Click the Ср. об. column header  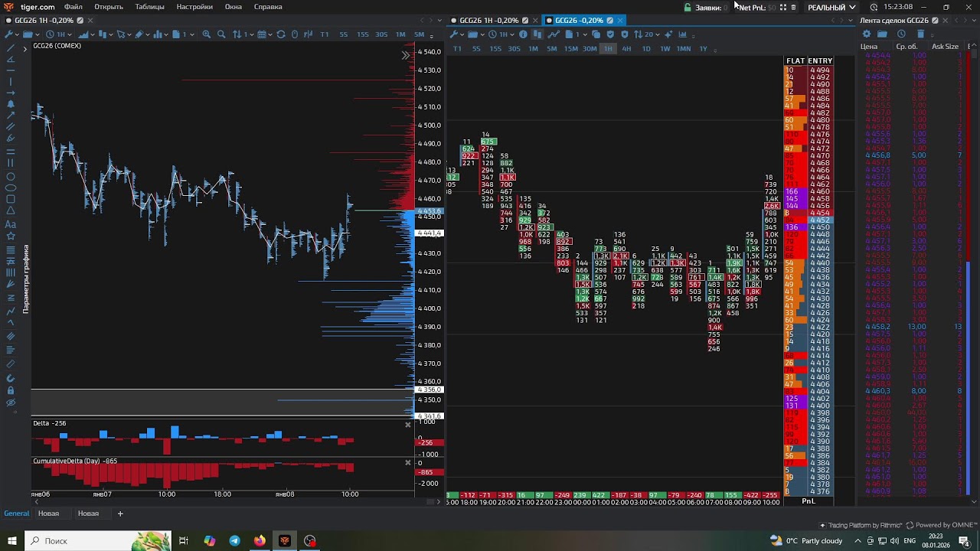click(x=906, y=47)
